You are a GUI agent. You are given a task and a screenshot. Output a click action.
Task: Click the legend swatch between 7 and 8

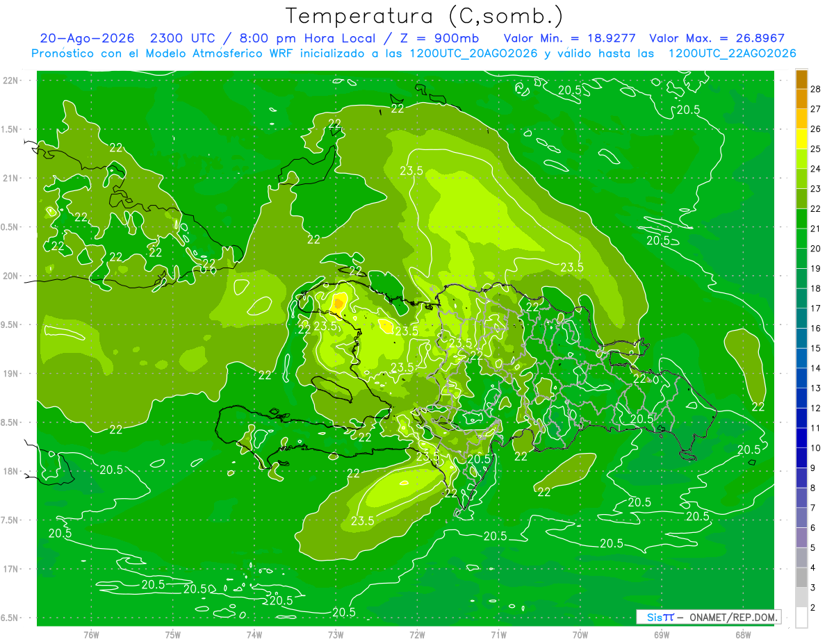click(801, 498)
